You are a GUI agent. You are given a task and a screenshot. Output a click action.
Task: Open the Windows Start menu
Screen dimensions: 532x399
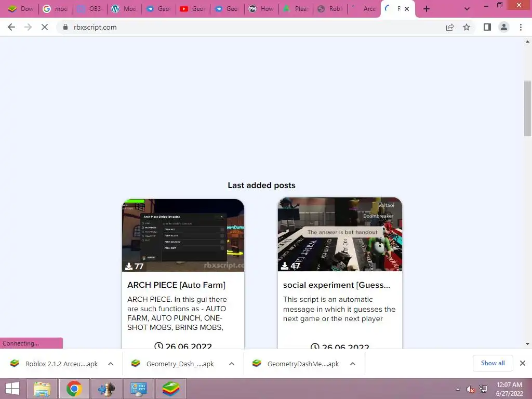pyautogui.click(x=12, y=389)
